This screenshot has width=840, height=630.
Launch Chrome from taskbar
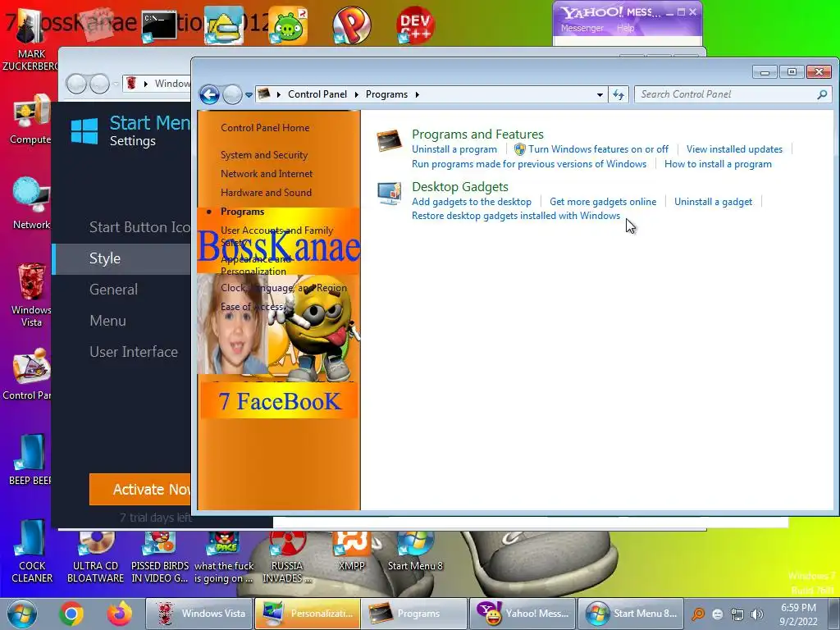coord(71,614)
